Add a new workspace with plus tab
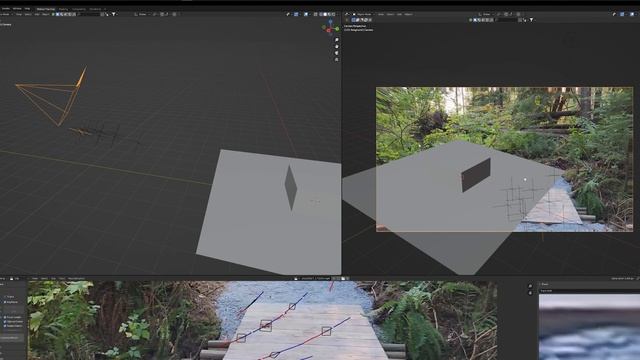The height and width of the screenshot is (360, 640). pyautogui.click(x=105, y=9)
